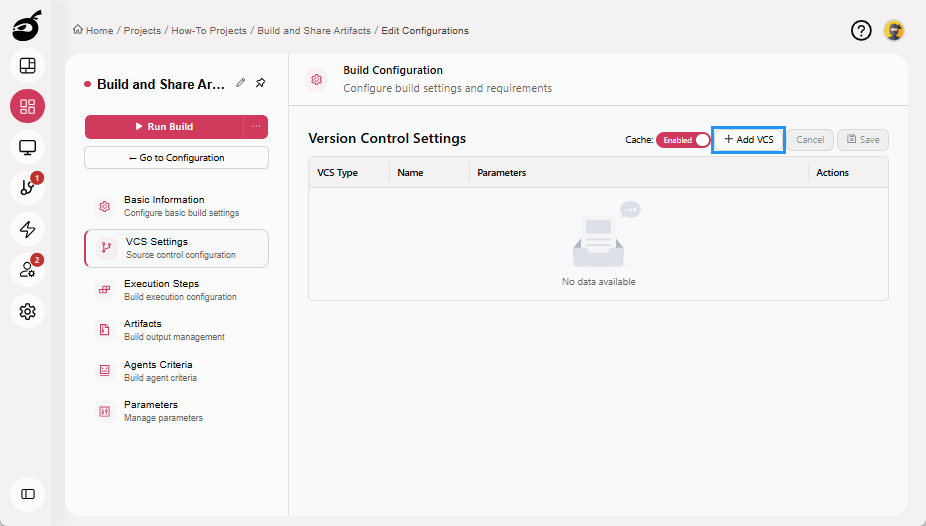Click the Execution Steps blocks icon
Viewport: 926px width, 526px height.
point(105,290)
